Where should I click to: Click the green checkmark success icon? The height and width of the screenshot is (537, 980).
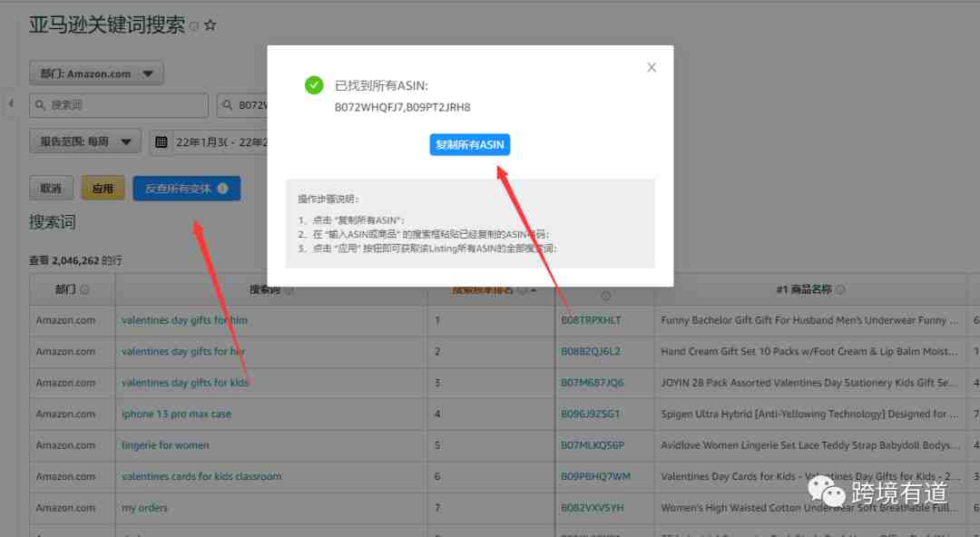[314, 85]
